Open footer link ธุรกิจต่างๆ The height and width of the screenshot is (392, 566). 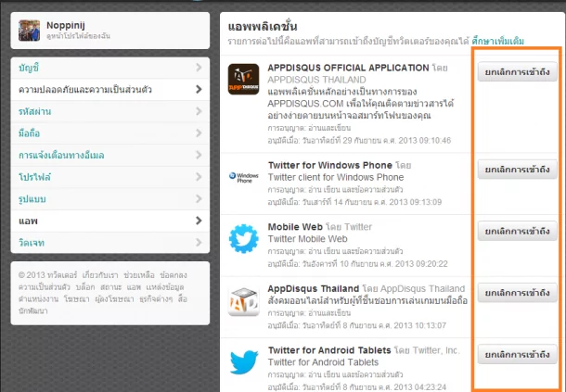point(156,299)
